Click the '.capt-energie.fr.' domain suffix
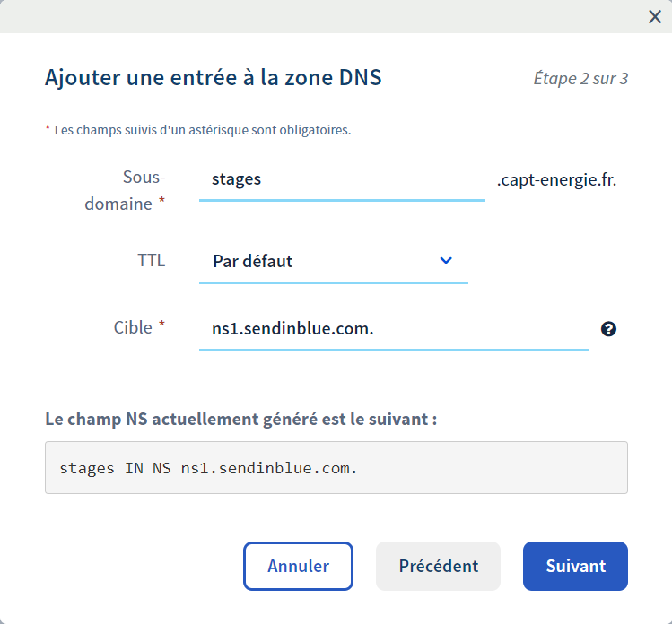This screenshot has width=672, height=624. [x=557, y=179]
